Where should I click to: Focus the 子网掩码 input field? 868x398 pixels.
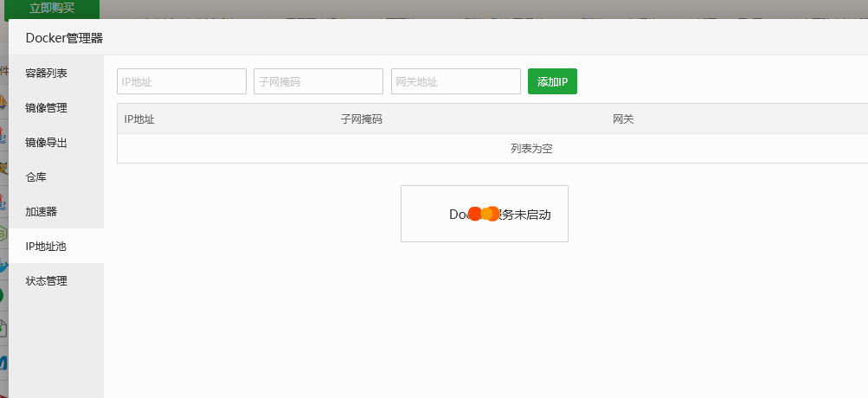tap(318, 81)
